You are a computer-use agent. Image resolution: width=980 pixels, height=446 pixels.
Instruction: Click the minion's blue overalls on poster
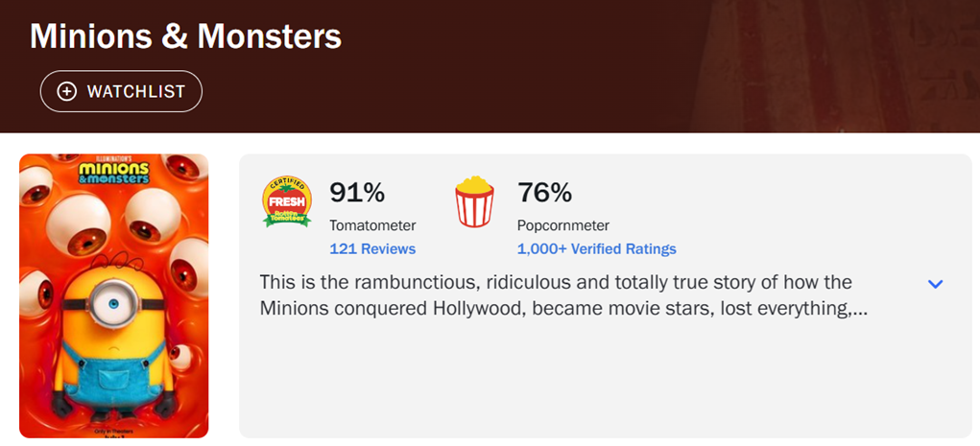pos(114,373)
